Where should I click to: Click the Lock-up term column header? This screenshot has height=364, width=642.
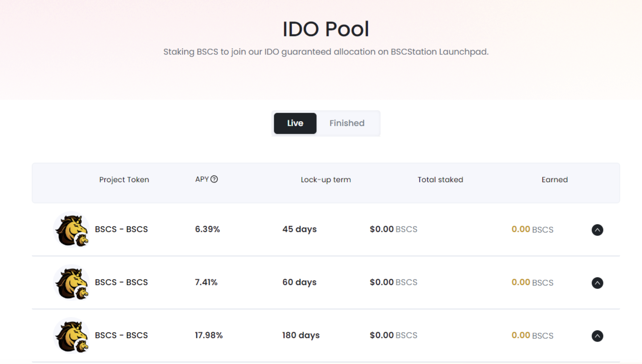click(326, 180)
